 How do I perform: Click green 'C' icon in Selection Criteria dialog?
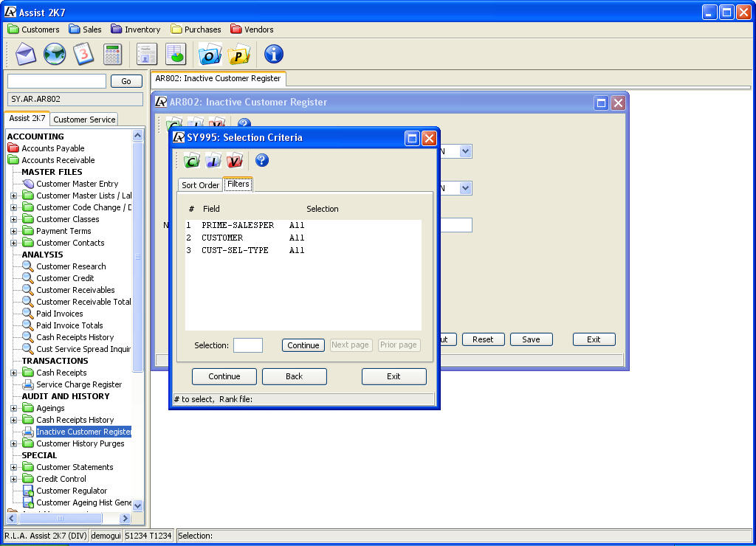coord(192,161)
